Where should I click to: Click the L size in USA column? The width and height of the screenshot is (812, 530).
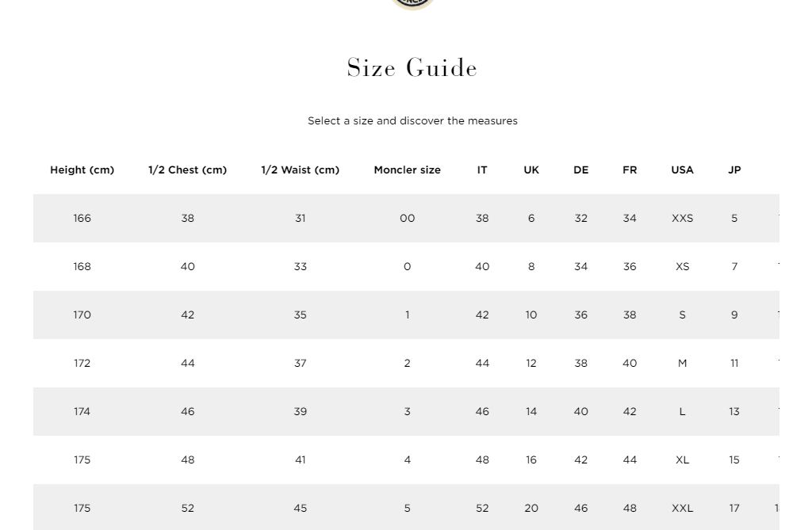coord(682,412)
